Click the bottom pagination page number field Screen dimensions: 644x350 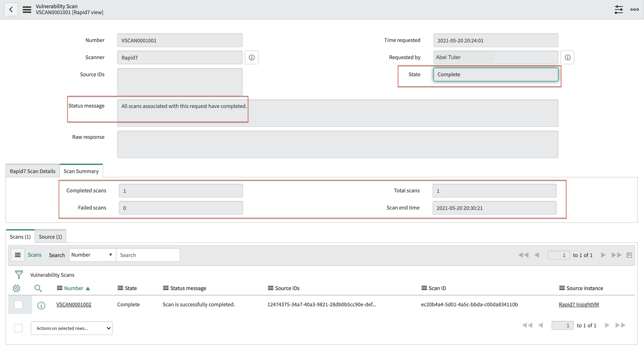562,325
